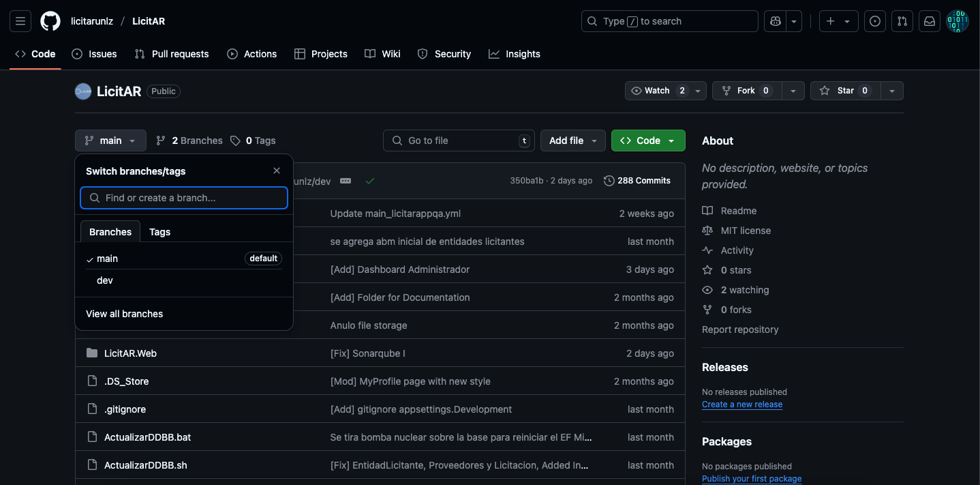Select the main branch in list
The height and width of the screenshot is (485, 980).
click(x=184, y=259)
